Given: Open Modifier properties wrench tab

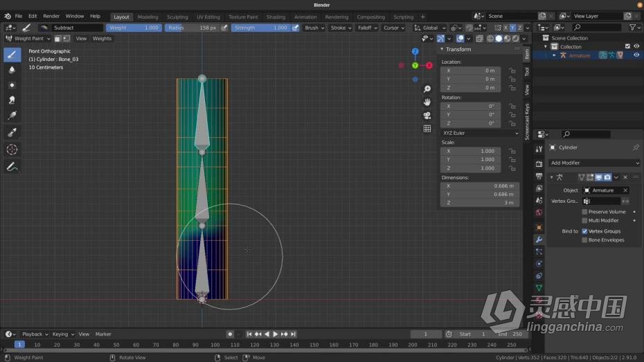Looking at the screenshot, I should click(539, 239).
